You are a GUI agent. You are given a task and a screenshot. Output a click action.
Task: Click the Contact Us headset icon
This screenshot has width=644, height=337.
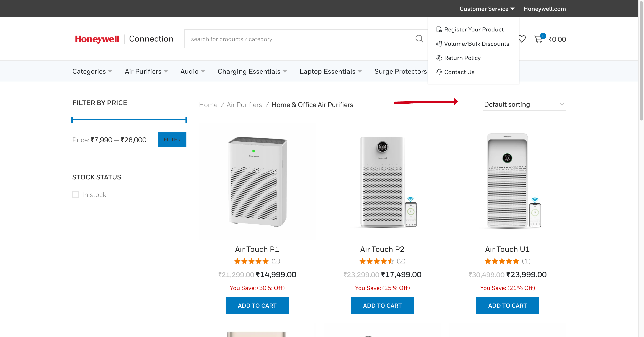439,72
